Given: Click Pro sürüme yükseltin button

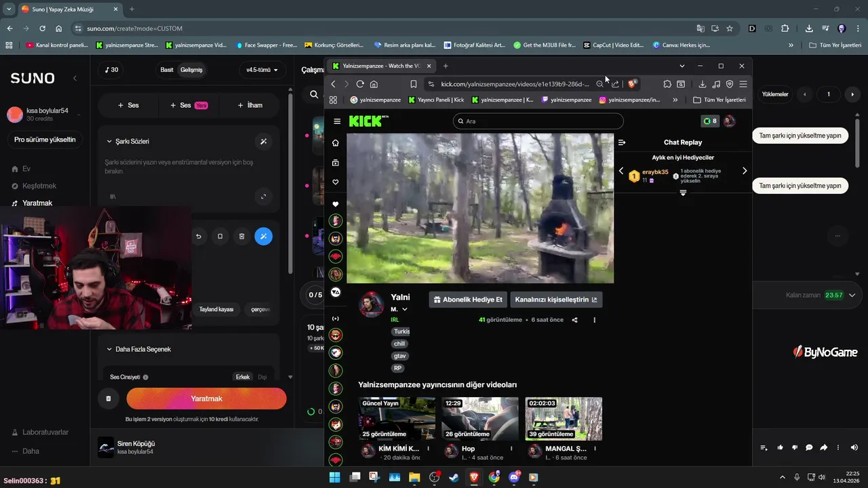Looking at the screenshot, I should (x=45, y=140).
